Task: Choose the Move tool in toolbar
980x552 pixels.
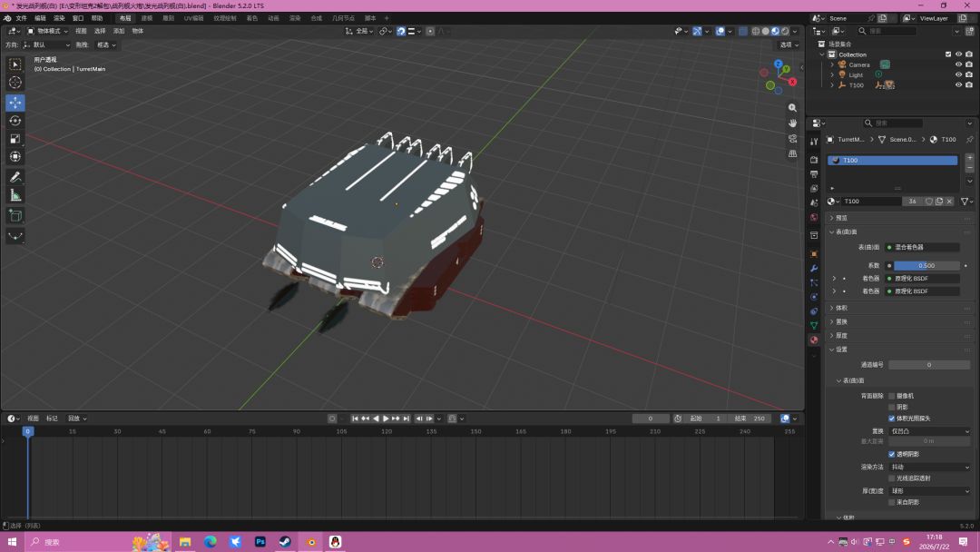Action: pyautogui.click(x=15, y=103)
